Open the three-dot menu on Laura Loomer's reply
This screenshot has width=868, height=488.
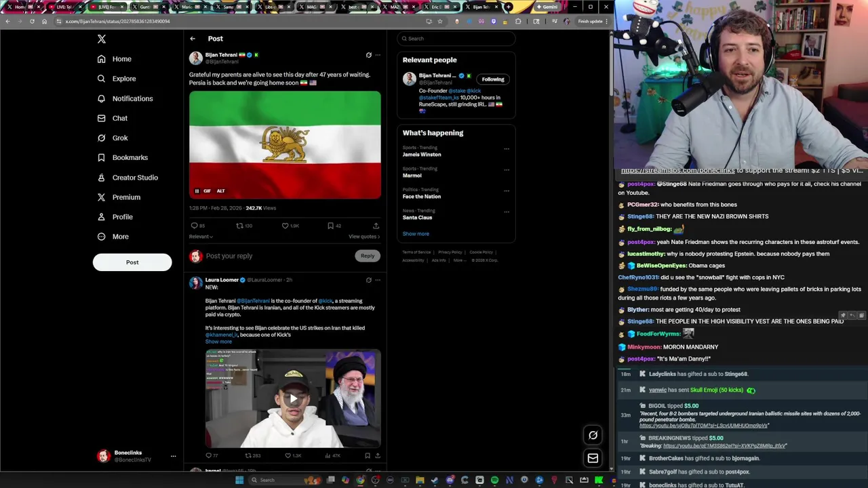coord(378,280)
